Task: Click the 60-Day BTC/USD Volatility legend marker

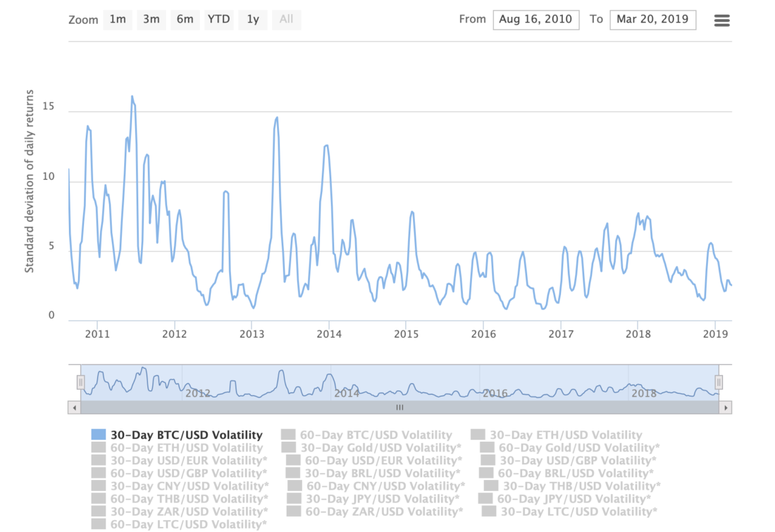Action: (287, 435)
